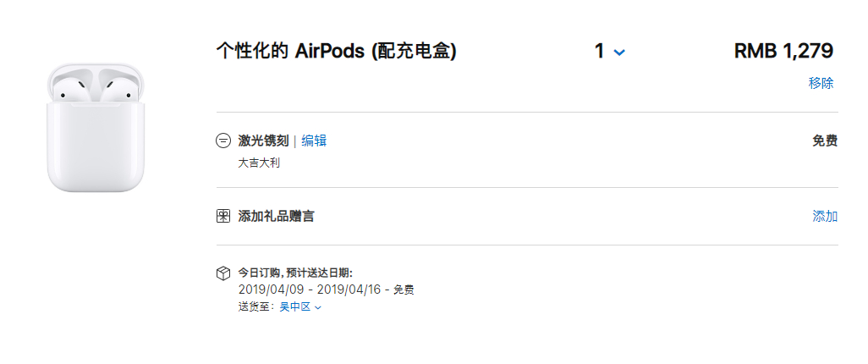
Task: Click 添加 to add gift message
Action: coord(825,216)
